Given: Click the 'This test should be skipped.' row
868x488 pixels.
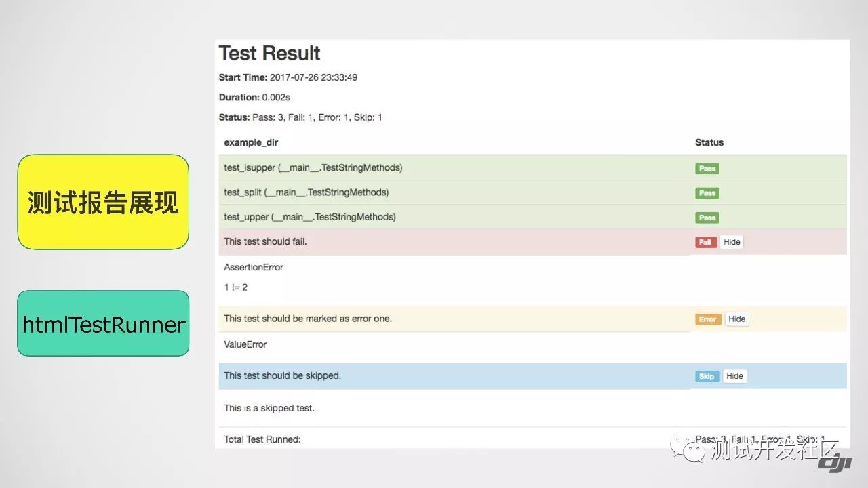Looking at the screenshot, I should coord(533,376).
